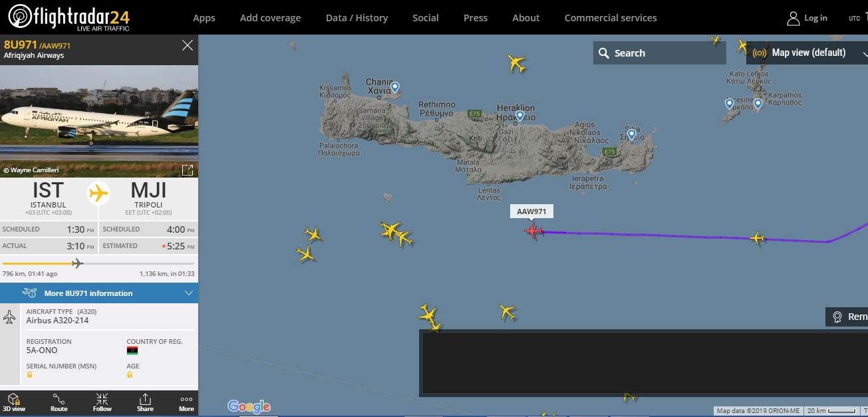The image size is (868, 417).
Task: Expand More 8U971 information
Action: pyautogui.click(x=99, y=293)
